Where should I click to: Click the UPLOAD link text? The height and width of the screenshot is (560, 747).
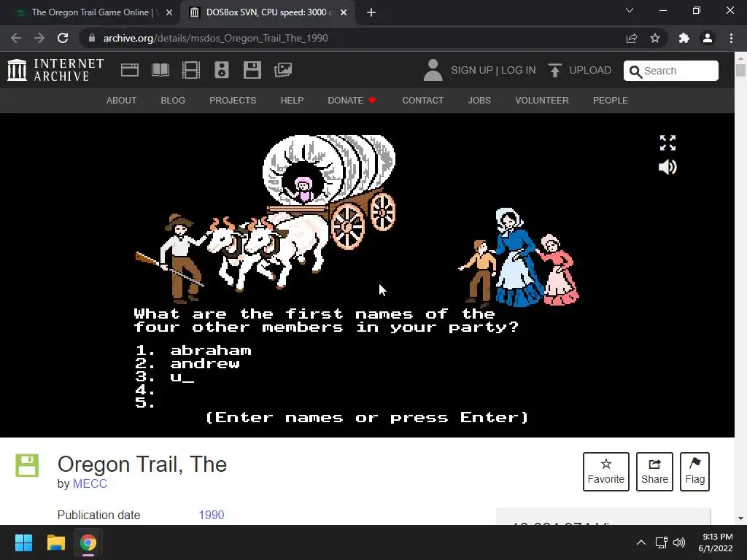[589, 70]
